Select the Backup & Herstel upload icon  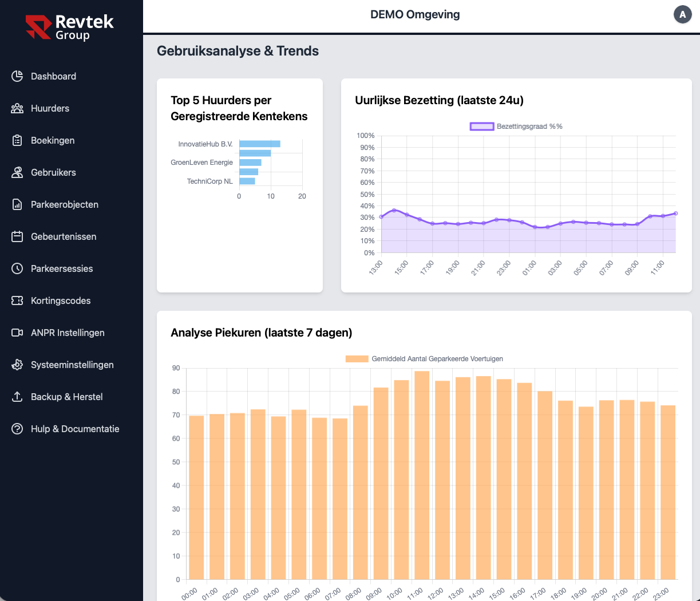pos(16,397)
